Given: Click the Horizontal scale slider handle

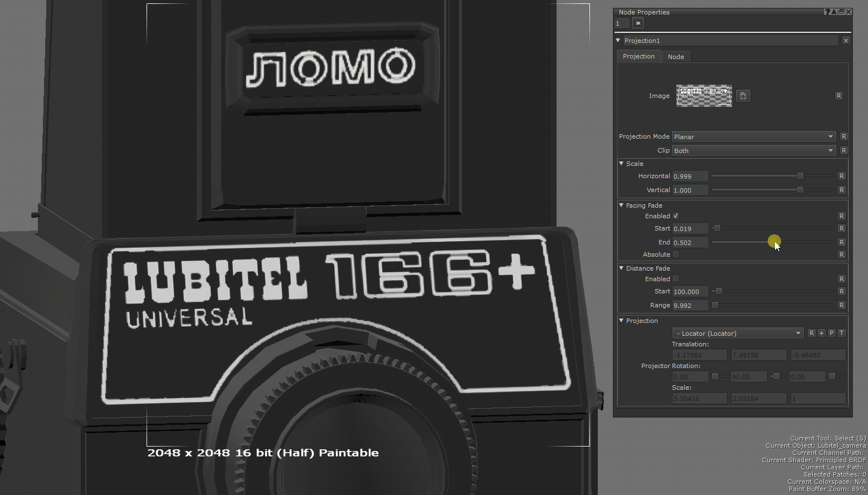Looking at the screenshot, I should pyautogui.click(x=800, y=176).
